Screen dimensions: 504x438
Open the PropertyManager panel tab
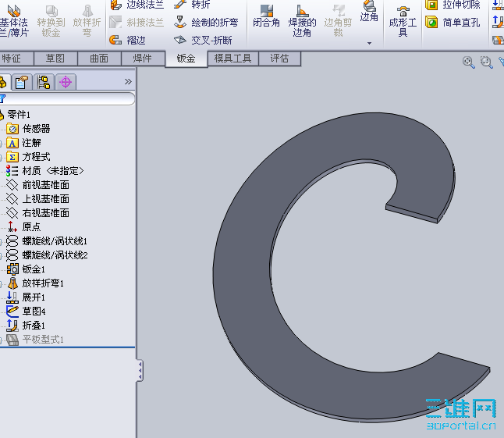click(22, 82)
